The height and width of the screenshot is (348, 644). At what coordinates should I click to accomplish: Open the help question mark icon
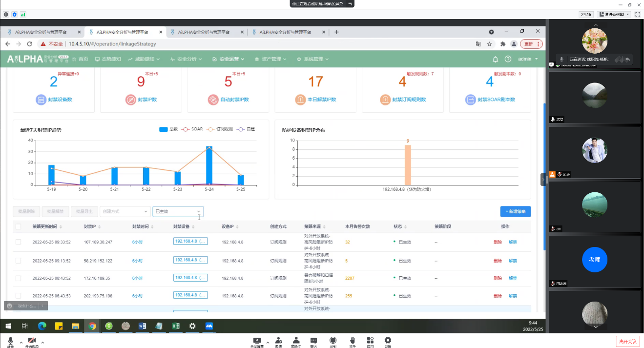[x=508, y=59]
